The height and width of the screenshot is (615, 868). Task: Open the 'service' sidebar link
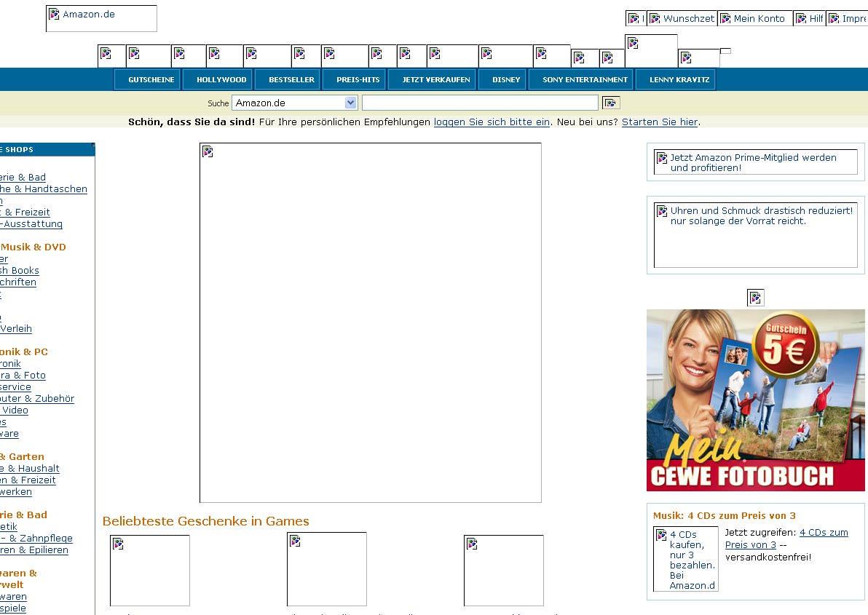click(15, 387)
